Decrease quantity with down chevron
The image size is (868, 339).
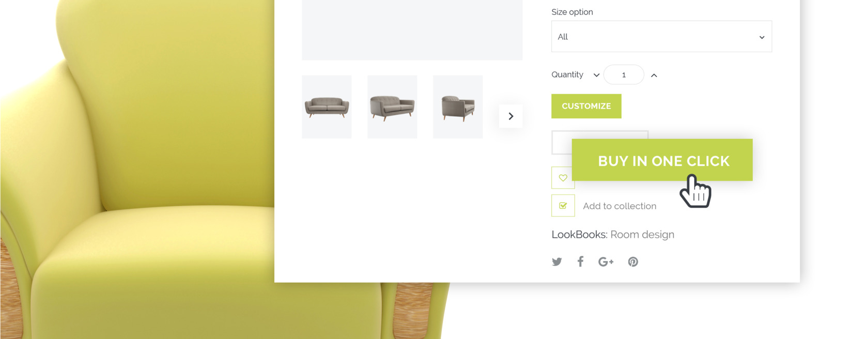click(596, 75)
